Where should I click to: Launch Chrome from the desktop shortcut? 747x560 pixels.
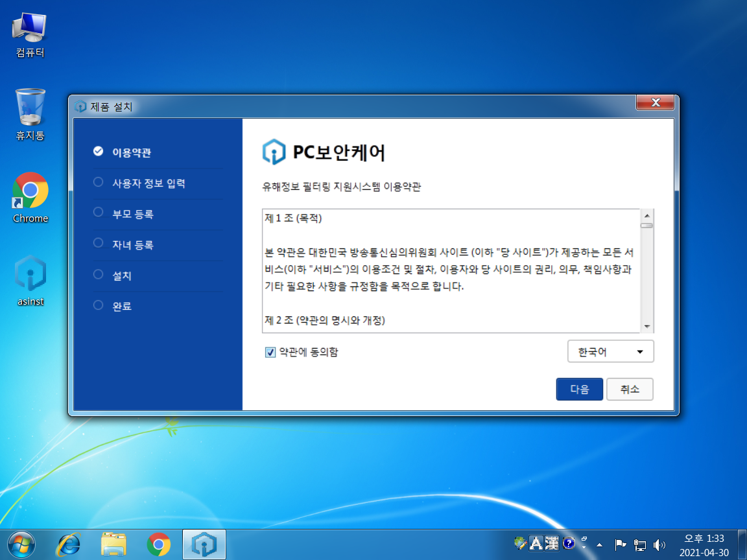(x=30, y=197)
